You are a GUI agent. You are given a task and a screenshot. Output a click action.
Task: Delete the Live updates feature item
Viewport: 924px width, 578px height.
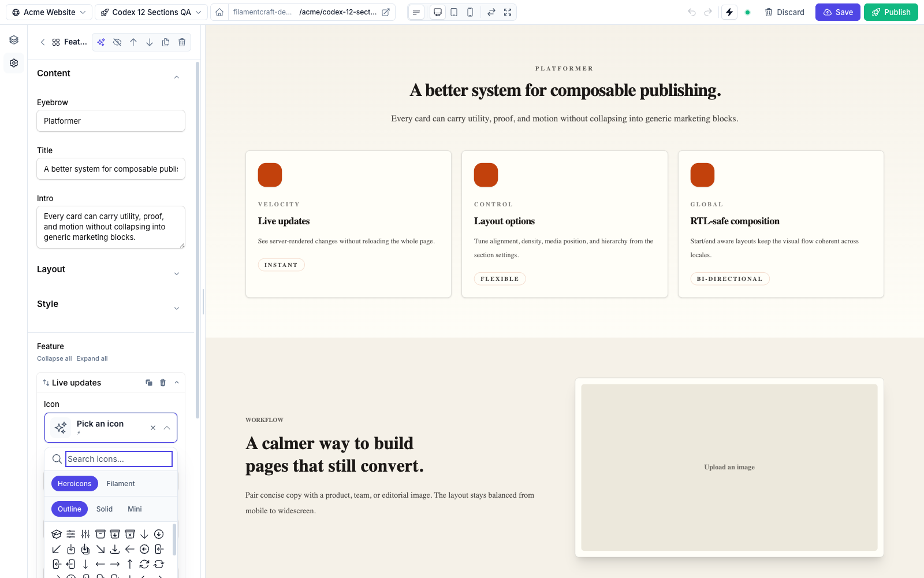(x=163, y=383)
